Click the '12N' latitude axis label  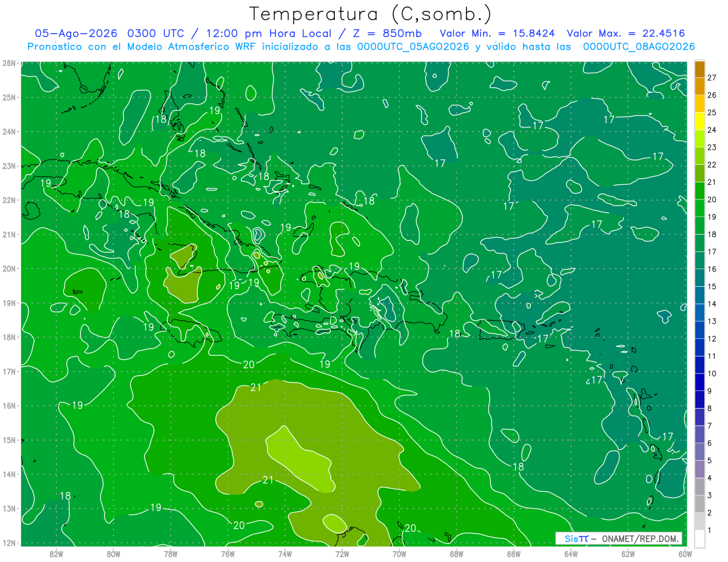pos(9,543)
